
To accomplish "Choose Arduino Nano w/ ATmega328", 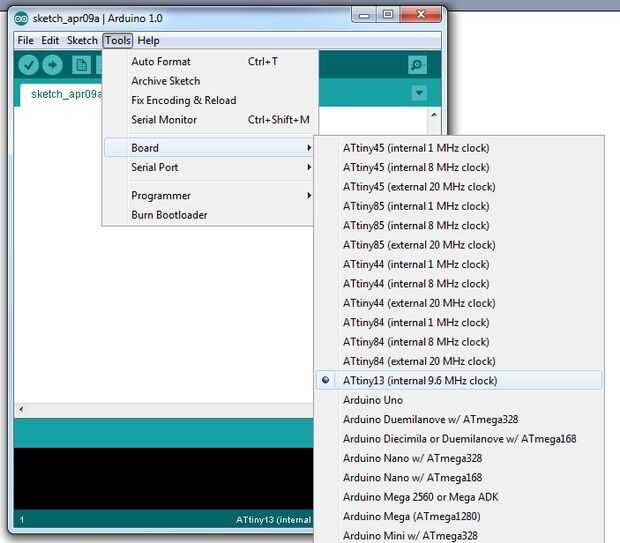I will tap(459, 458).
